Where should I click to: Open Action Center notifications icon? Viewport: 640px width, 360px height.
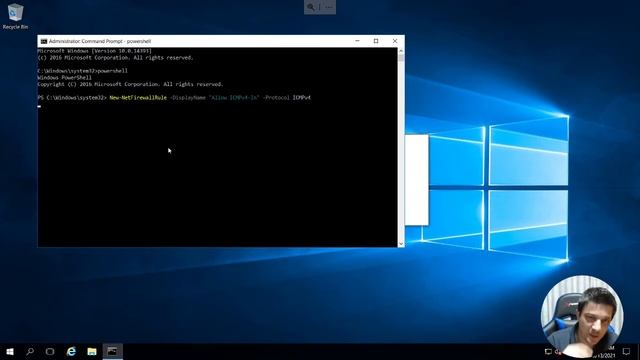coord(626,351)
